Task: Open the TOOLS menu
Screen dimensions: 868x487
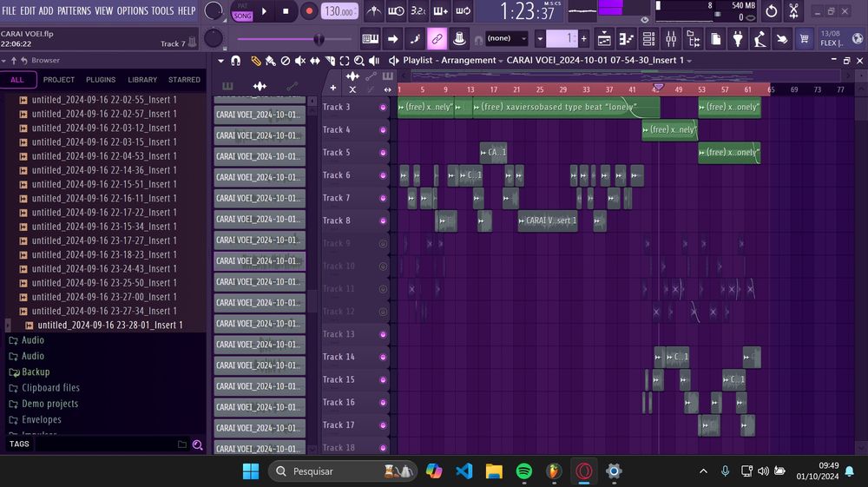Action: pyautogui.click(x=162, y=10)
